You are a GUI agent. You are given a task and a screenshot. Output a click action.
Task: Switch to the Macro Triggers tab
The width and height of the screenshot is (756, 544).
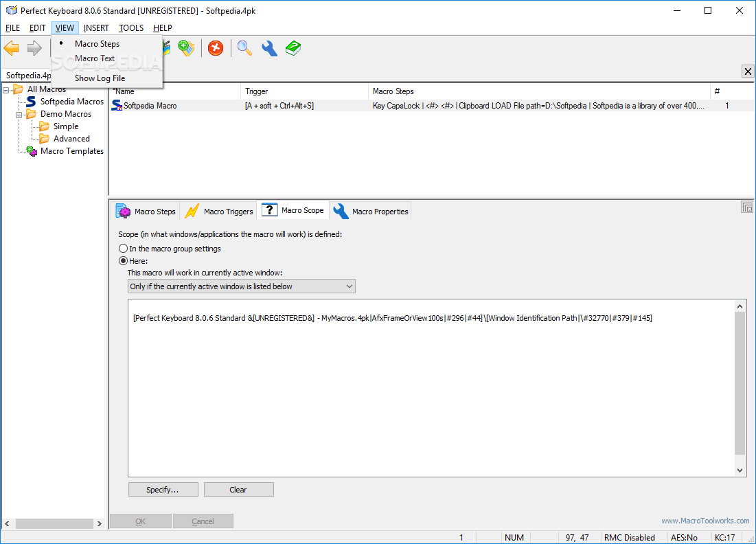[x=218, y=212]
